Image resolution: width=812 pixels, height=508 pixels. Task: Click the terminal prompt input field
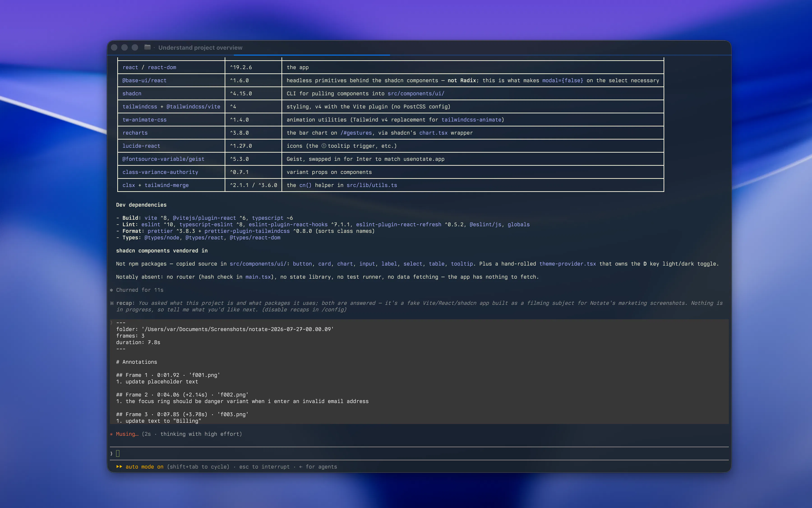tap(420, 454)
